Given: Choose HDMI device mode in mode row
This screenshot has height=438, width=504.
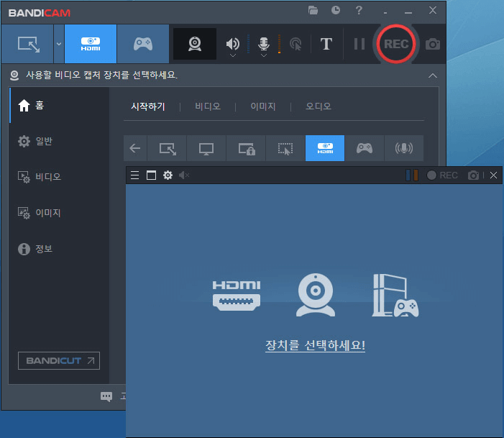Looking at the screenshot, I should 325,148.
